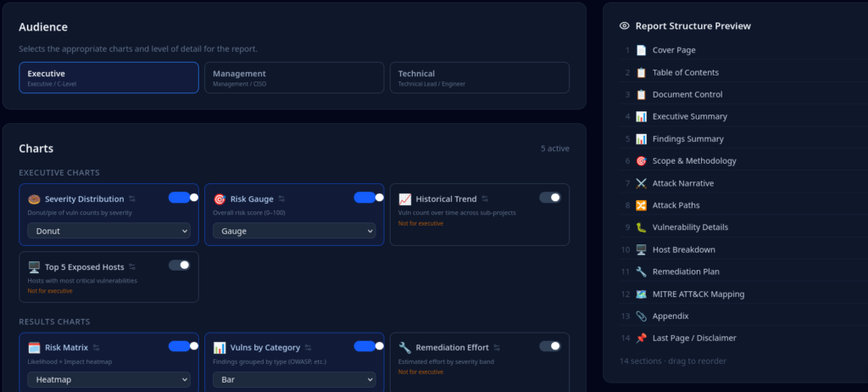Screen dimensions: 868x392
Task: Open settings sliders icon for Risk Matrix
Action: pos(97,348)
